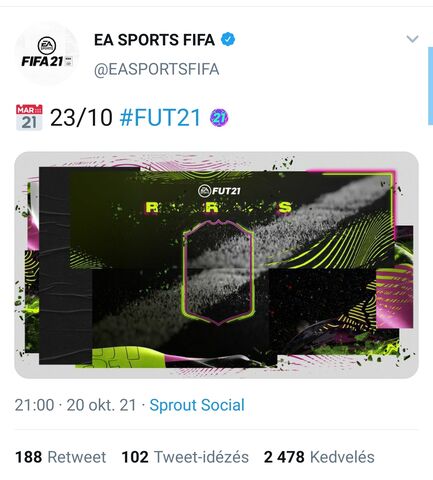This screenshot has width=433, height=480.
Task: Click the purple 21 hashtag emoji
Action: (x=219, y=118)
